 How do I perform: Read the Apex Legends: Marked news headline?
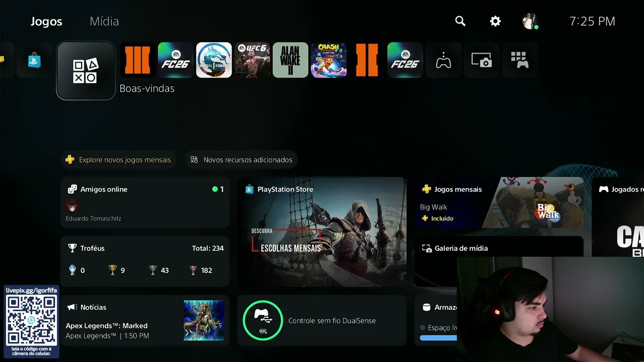[x=107, y=325]
